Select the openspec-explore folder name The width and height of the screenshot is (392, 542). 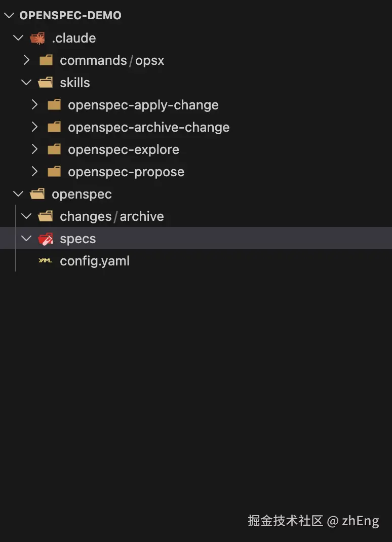coord(124,149)
